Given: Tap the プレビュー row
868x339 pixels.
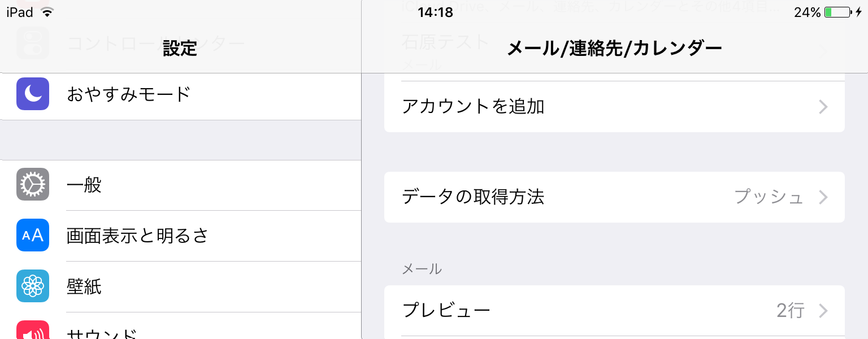Looking at the screenshot, I should 614,311.
